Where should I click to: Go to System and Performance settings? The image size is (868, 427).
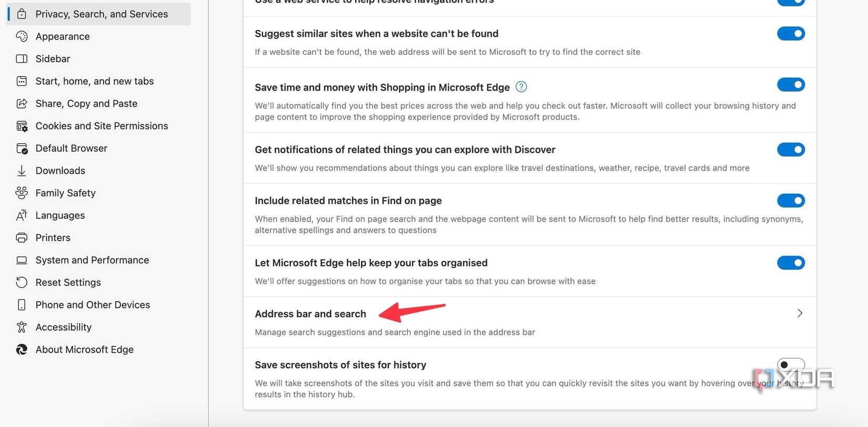92,260
